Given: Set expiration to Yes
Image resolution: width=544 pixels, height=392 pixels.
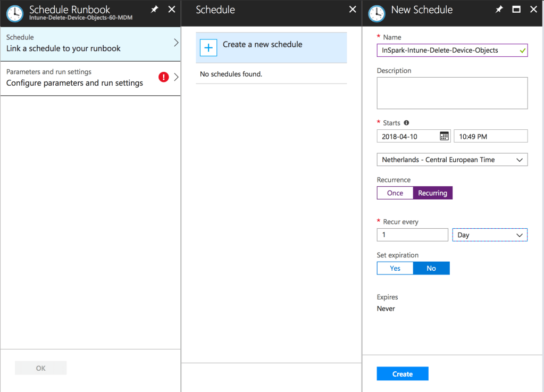Looking at the screenshot, I should tap(395, 268).
